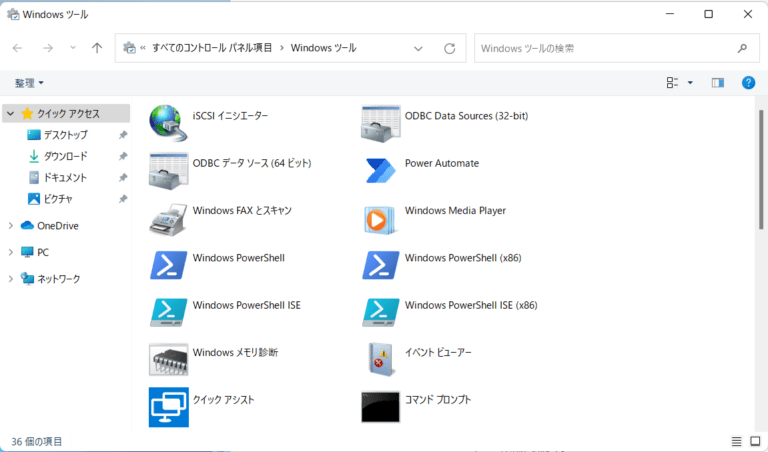The height and width of the screenshot is (452, 768).
Task: Select the ODBC データ ソース (64 ビット) icon
Action: (x=168, y=171)
